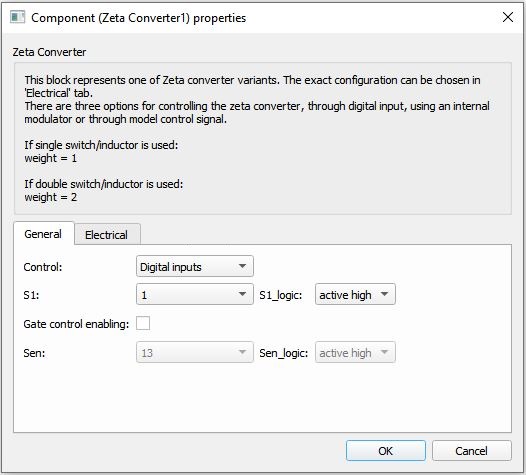Click the Sen: field label

(34, 353)
